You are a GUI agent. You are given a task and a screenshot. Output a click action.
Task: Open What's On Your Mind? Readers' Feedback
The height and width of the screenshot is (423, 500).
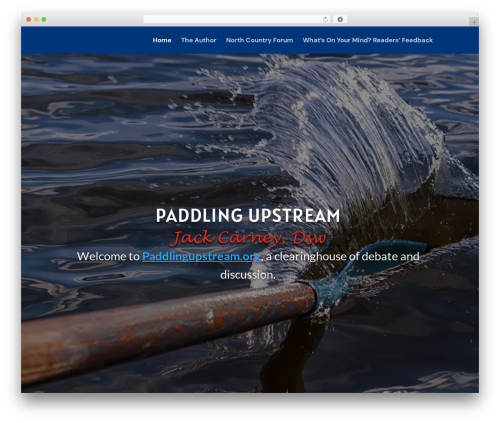click(x=367, y=40)
